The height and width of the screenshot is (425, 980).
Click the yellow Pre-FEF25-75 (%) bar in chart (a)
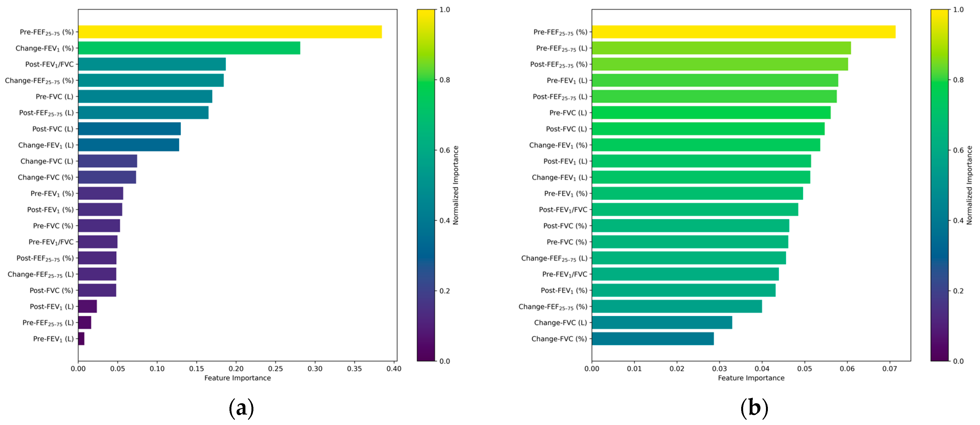pos(230,32)
